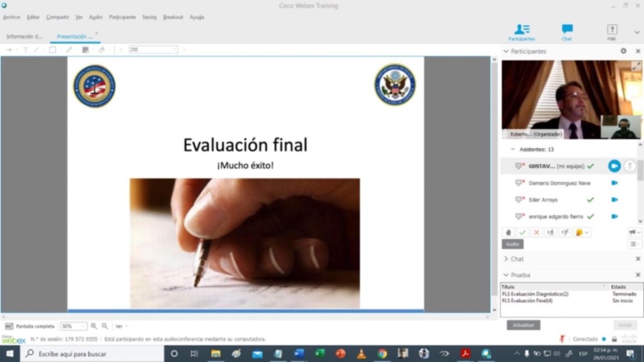Screen dimensions: 644x362
Task: Click the Actualizar button
Action: pos(523,325)
